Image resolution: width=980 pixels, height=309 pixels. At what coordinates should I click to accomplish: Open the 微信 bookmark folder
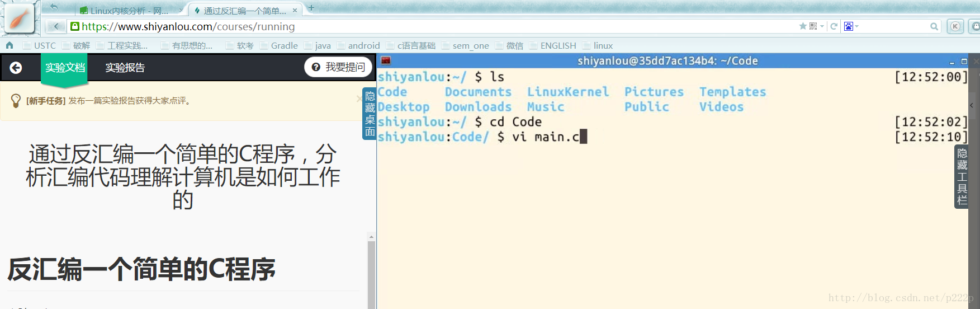509,45
